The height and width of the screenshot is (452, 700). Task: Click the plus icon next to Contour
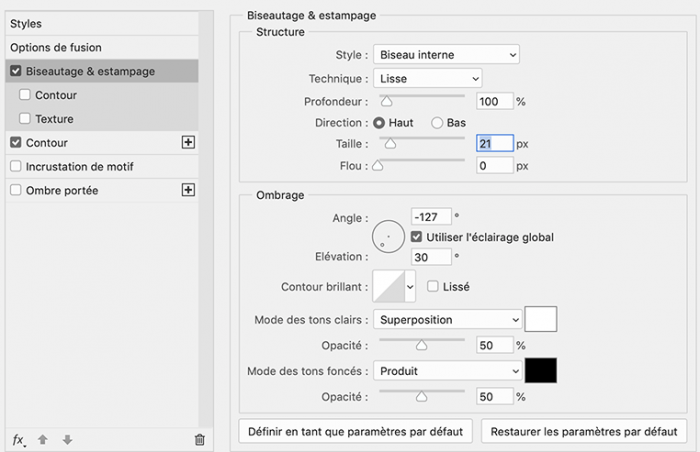[187, 143]
